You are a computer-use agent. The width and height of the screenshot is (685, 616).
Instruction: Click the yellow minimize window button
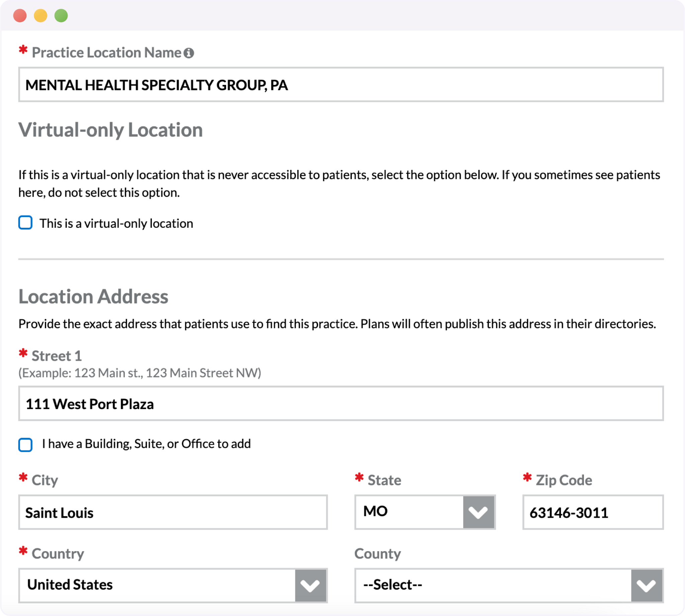click(40, 16)
